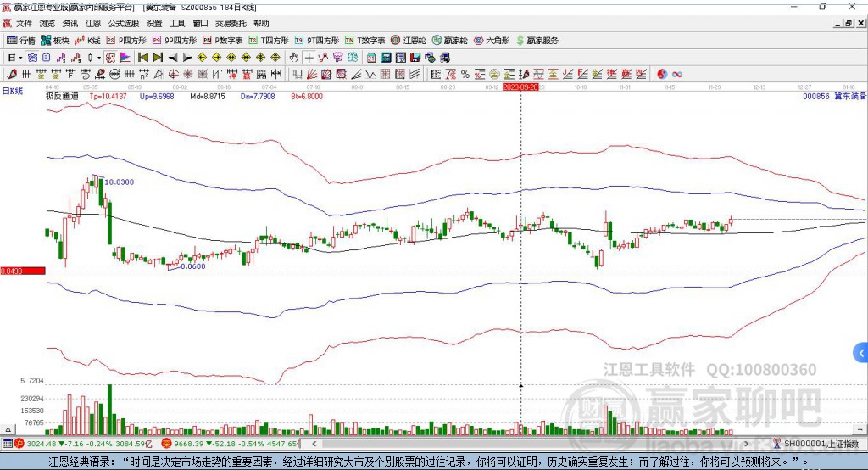Click the 日K线 chart label

(x=13, y=91)
